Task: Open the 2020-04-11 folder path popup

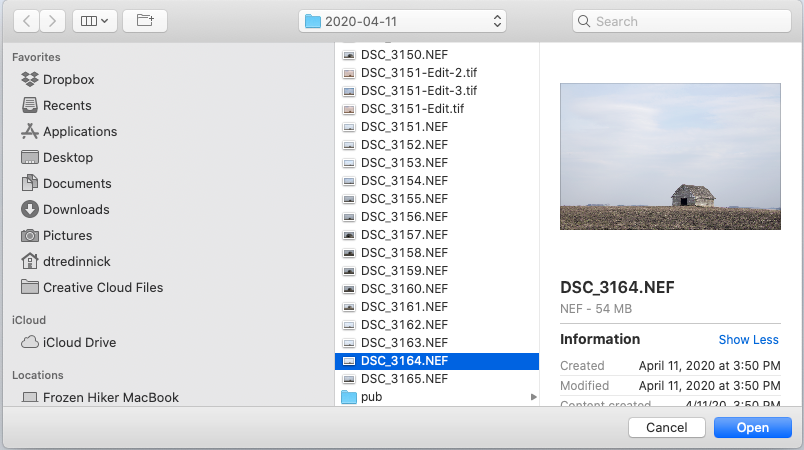Action: pyautogui.click(x=403, y=21)
